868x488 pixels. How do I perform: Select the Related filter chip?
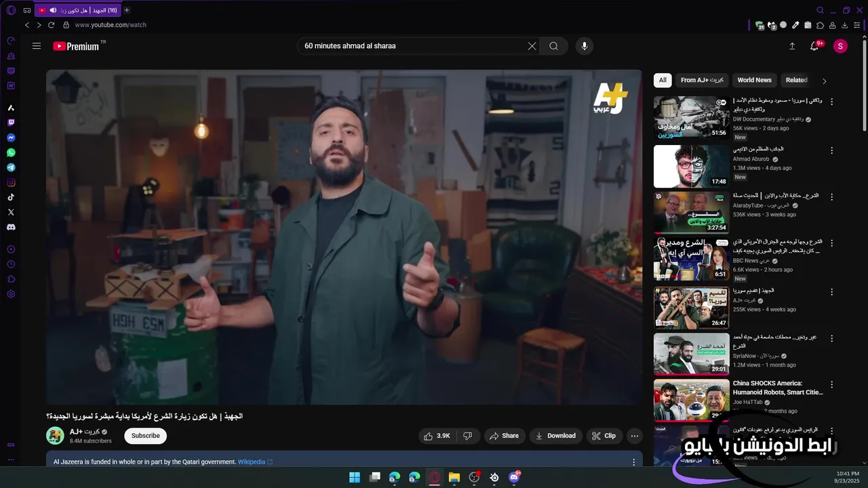[x=797, y=80]
